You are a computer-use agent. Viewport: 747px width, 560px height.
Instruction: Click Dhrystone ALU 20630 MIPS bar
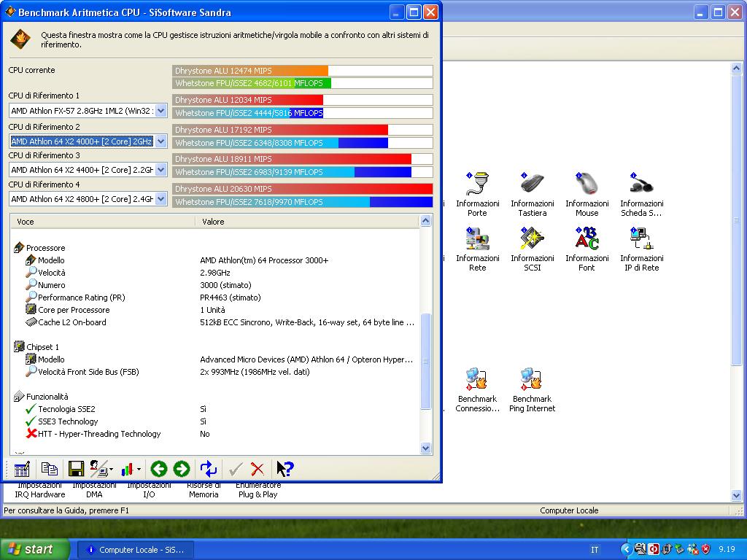click(x=303, y=189)
